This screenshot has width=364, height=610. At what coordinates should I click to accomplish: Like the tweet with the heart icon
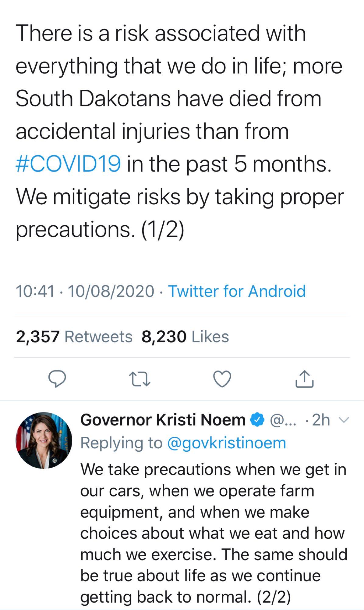(222, 379)
